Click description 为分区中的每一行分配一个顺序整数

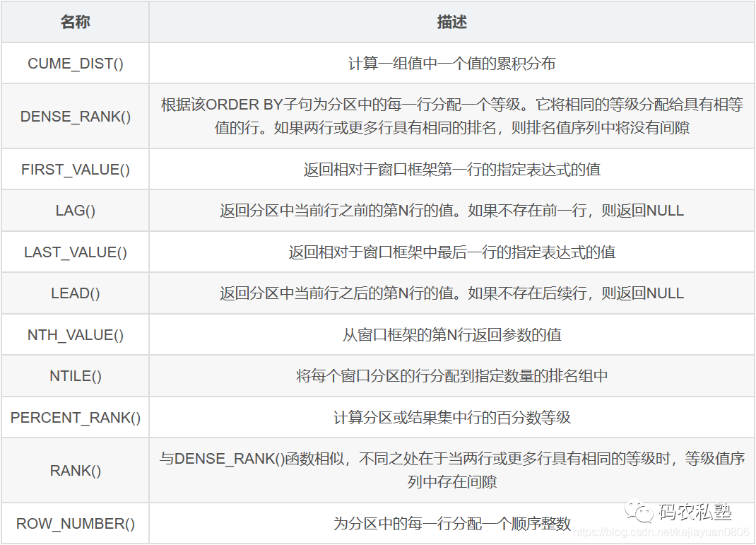coord(451,523)
